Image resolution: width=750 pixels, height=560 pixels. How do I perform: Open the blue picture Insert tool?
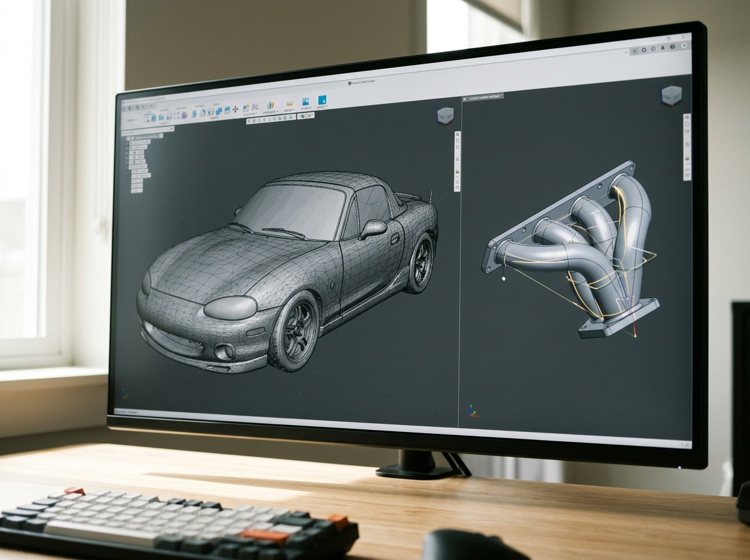pyautogui.click(x=306, y=102)
